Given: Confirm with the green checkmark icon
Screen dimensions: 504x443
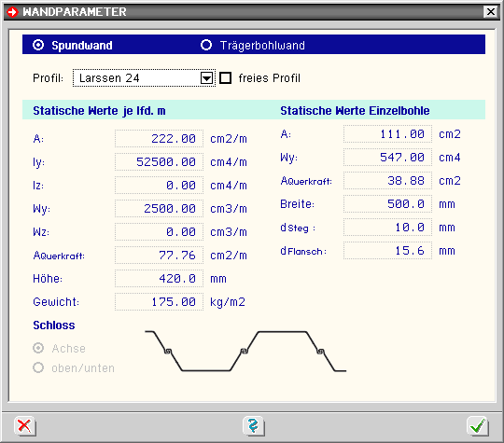Looking at the screenshot, I should pos(478,426).
